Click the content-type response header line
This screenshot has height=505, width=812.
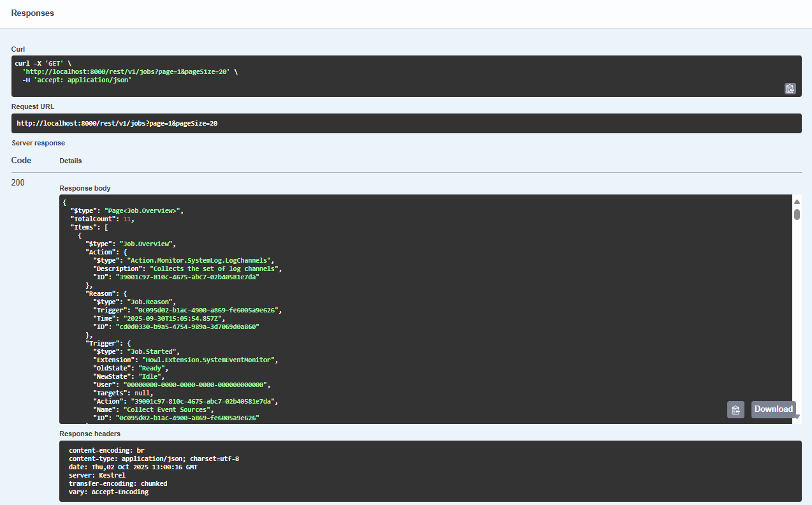[154, 458]
